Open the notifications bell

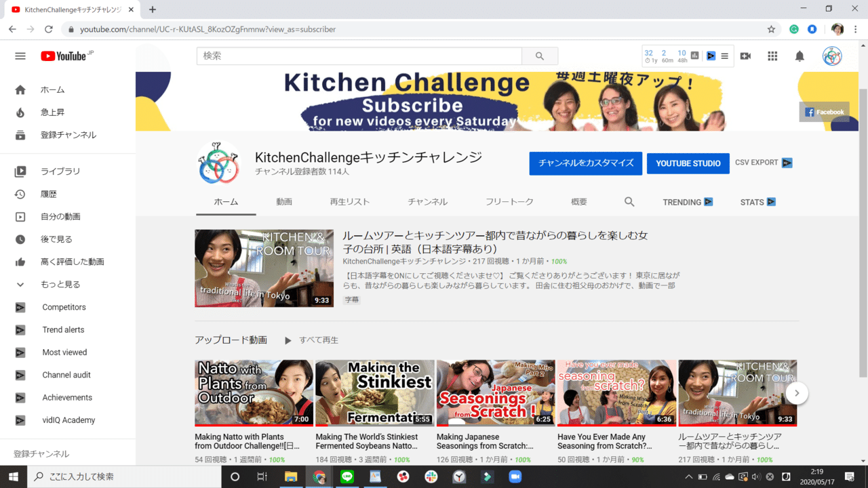[800, 56]
